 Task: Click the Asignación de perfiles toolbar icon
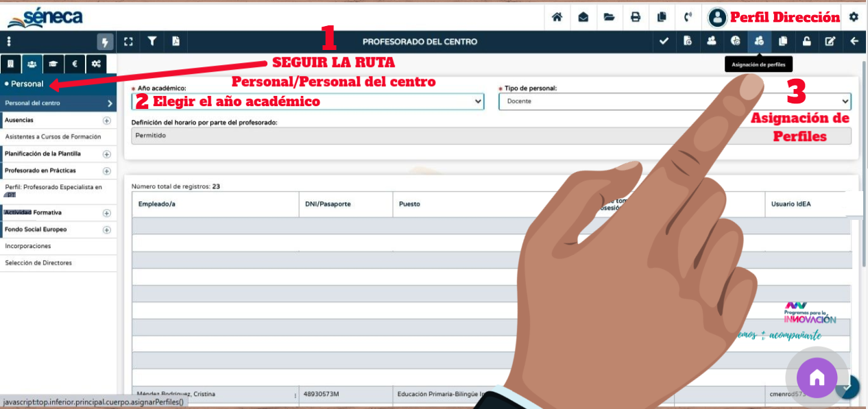[x=758, y=41]
